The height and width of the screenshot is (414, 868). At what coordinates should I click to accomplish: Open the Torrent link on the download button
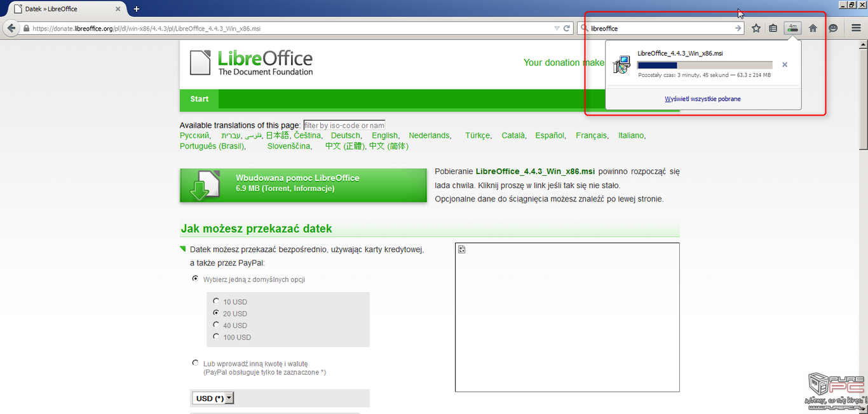[278, 189]
